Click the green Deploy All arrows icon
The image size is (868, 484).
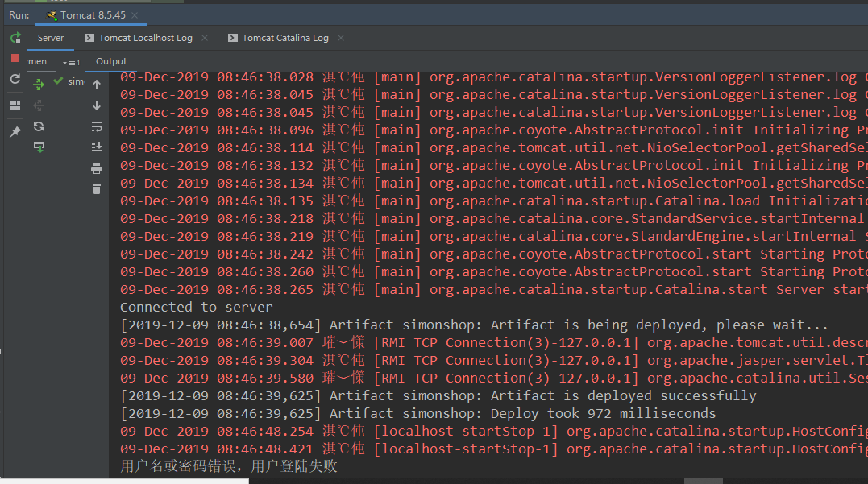39,84
